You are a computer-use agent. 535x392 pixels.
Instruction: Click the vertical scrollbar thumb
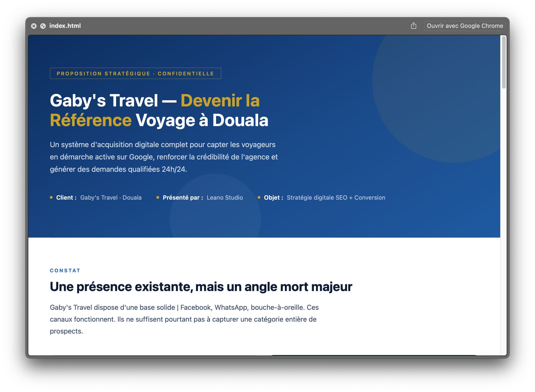tap(504, 62)
